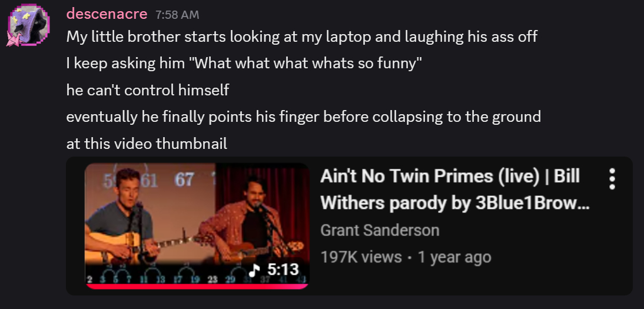
Task: Select the "he can't control himself" line
Action: point(147,90)
